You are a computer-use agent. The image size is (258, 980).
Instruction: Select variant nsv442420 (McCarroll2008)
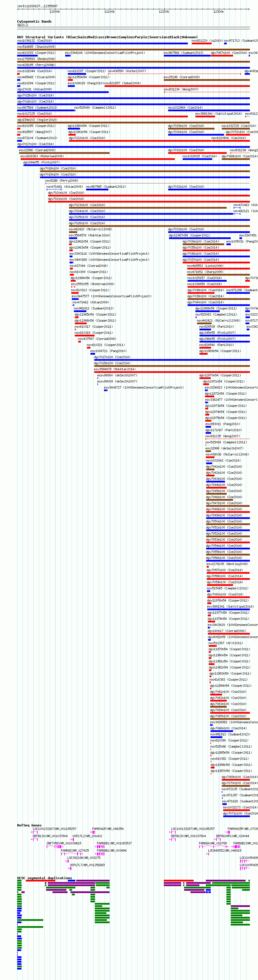pos(90,229)
